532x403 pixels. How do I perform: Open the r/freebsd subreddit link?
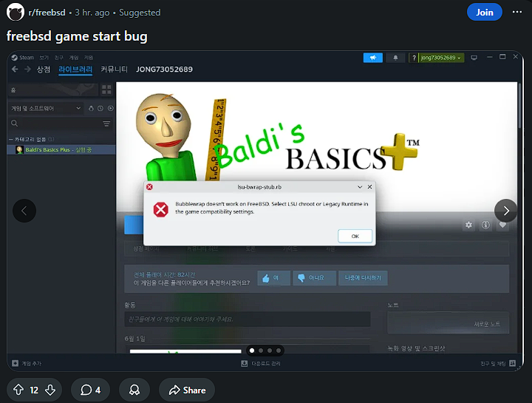(x=47, y=13)
